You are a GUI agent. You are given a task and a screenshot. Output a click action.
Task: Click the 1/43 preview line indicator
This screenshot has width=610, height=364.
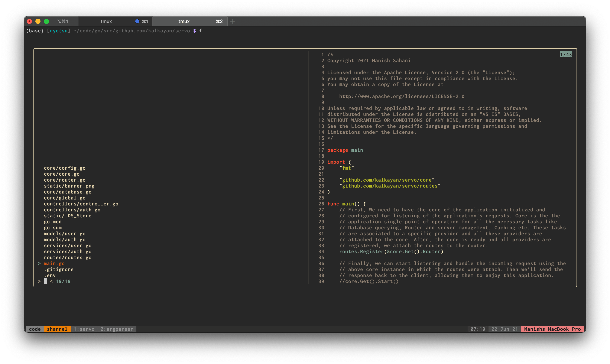(566, 55)
